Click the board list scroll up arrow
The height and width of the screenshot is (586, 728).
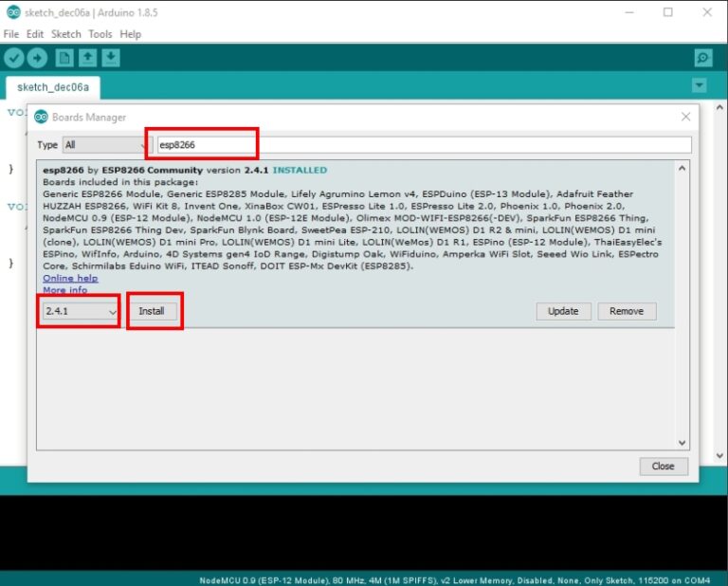click(682, 169)
